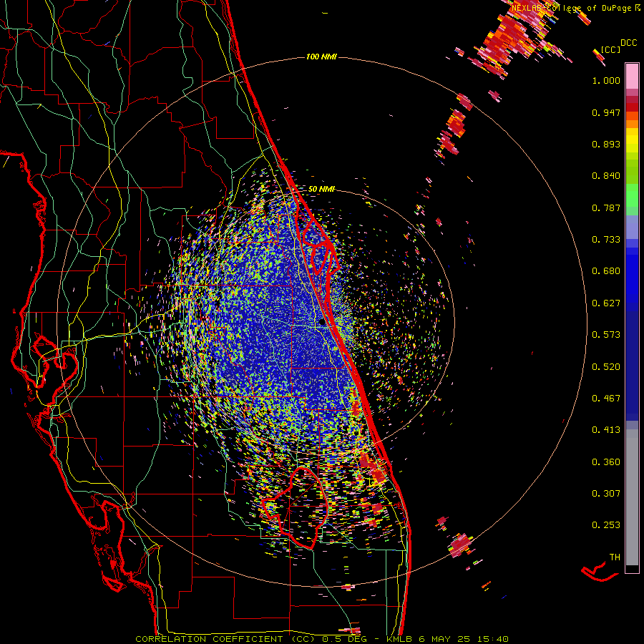Click the 0.627 legend value
The height and width of the screenshot is (644, 644).
coord(606,303)
